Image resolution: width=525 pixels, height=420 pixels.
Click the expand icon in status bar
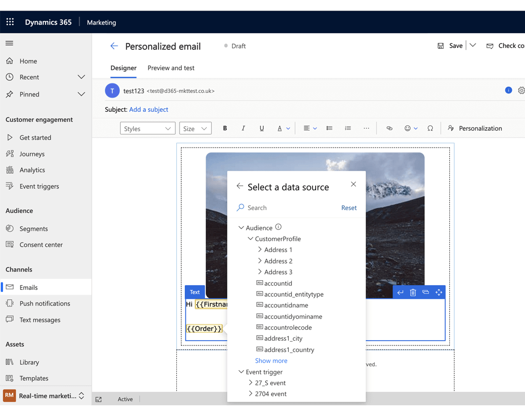pos(99,399)
